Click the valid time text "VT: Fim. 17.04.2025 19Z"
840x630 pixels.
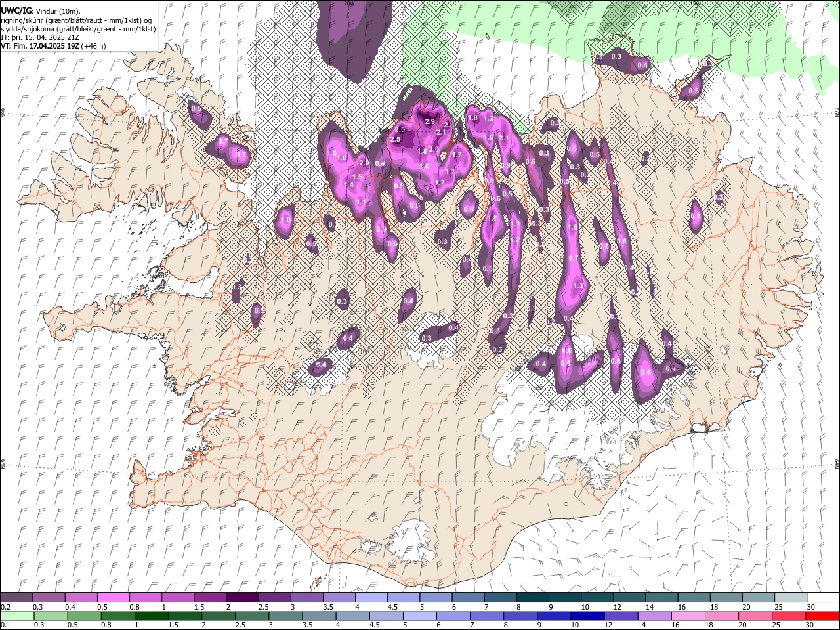(41, 46)
